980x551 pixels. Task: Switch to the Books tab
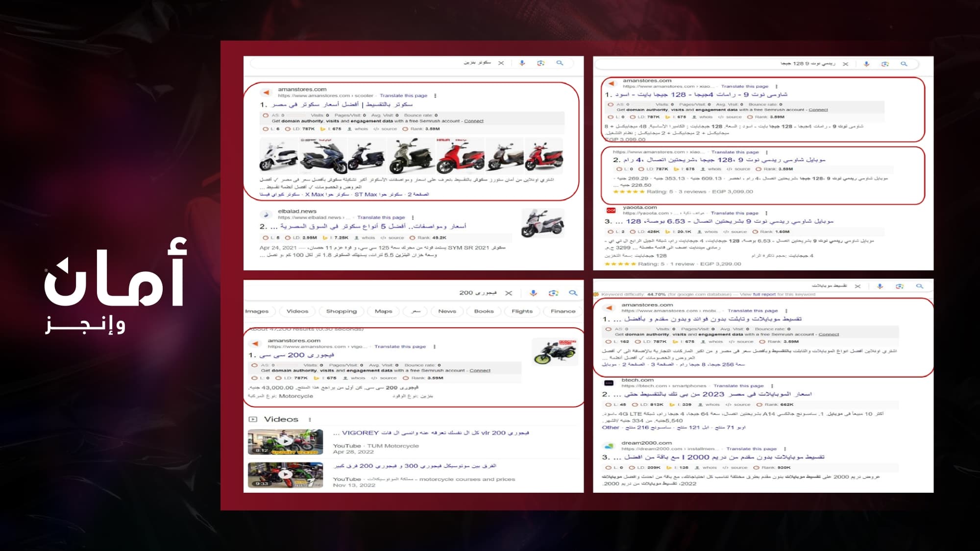(x=484, y=311)
